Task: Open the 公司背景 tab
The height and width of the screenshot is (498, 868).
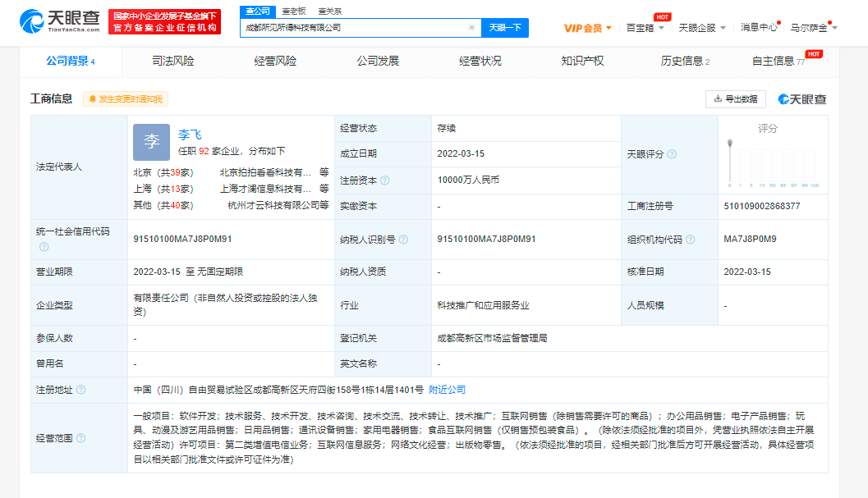Action: (71, 61)
